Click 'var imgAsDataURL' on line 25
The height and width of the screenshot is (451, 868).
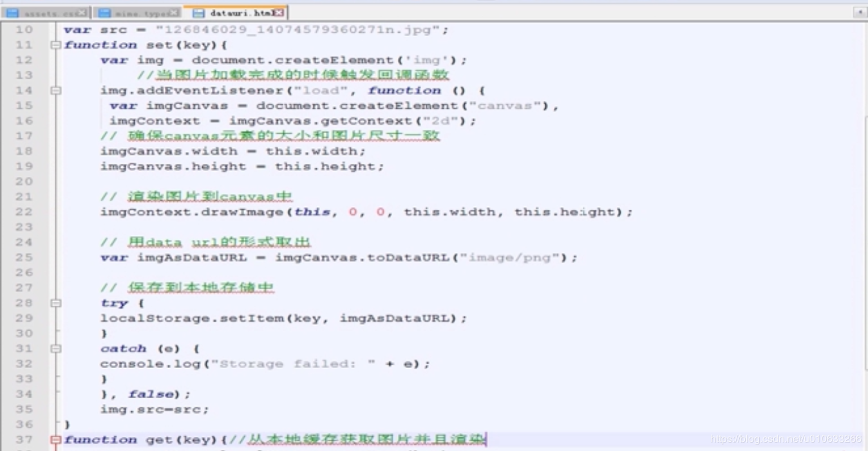coord(173,258)
